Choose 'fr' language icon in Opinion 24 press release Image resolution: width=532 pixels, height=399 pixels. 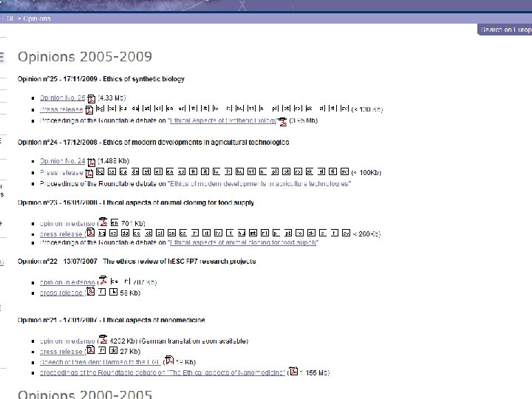point(193,171)
